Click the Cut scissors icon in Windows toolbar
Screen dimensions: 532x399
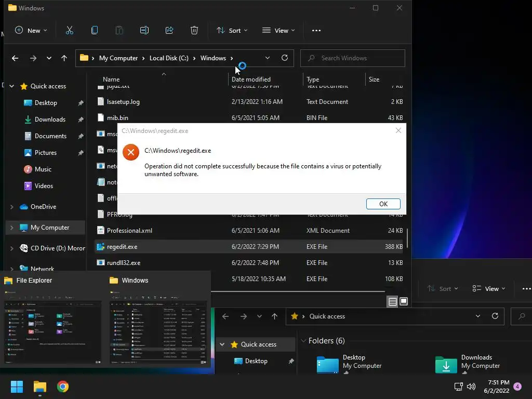pyautogui.click(x=69, y=31)
